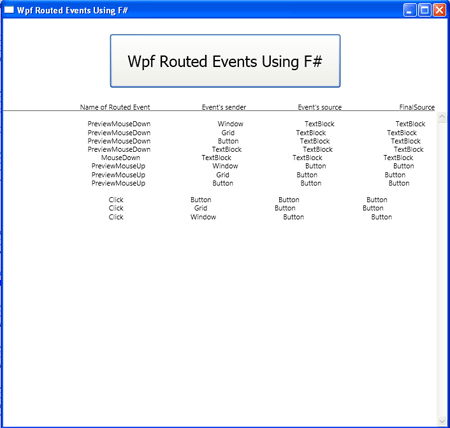Click the FinalSource column header
450x428 pixels.
(417, 107)
